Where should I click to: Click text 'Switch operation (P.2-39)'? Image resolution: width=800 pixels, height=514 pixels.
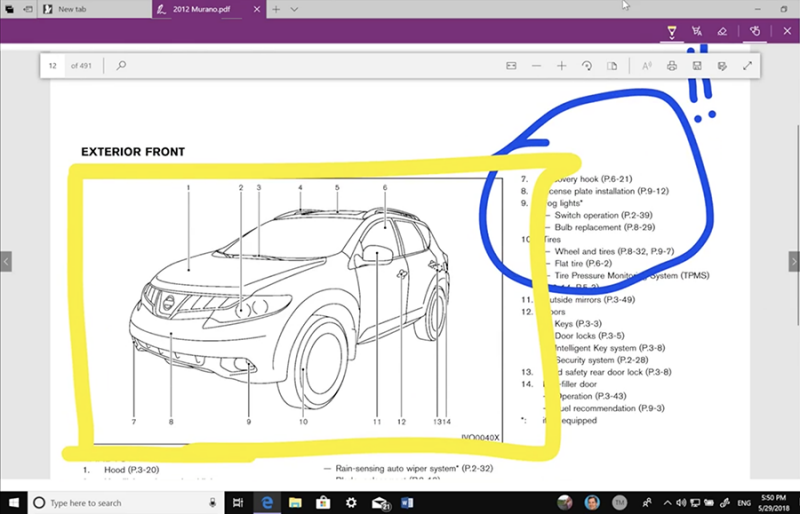click(603, 215)
